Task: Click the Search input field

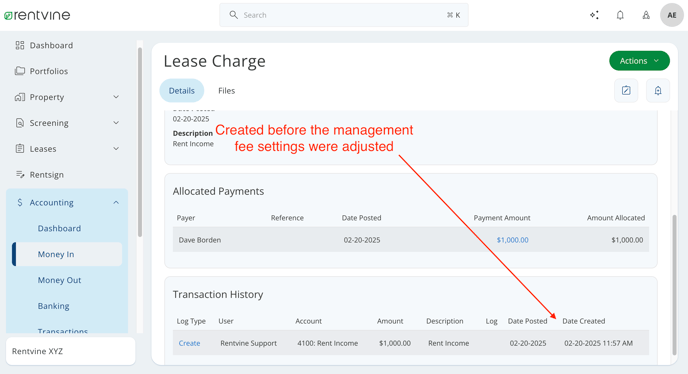Action: click(344, 15)
